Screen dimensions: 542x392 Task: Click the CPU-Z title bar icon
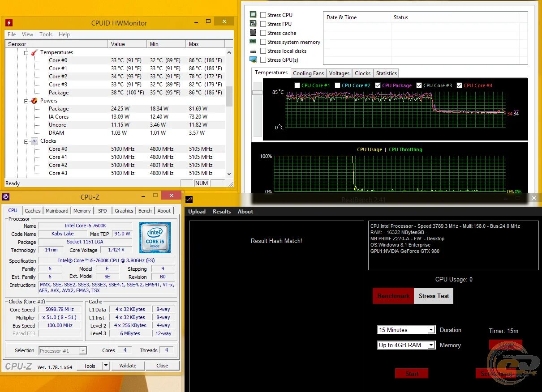pyautogui.click(x=5, y=197)
